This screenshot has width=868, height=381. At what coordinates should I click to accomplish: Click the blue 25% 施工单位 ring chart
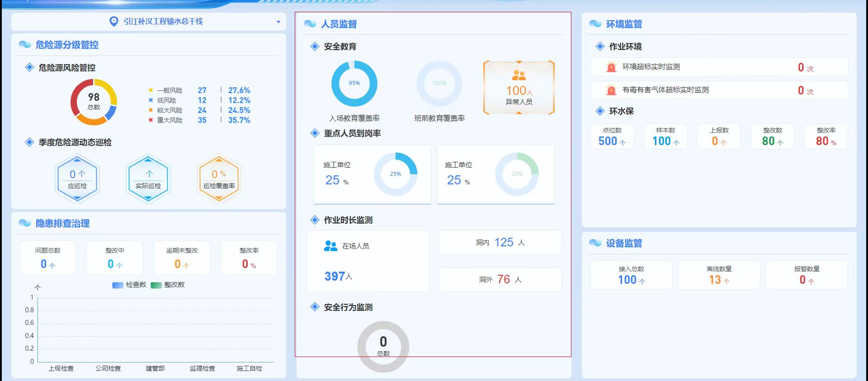coord(396,174)
